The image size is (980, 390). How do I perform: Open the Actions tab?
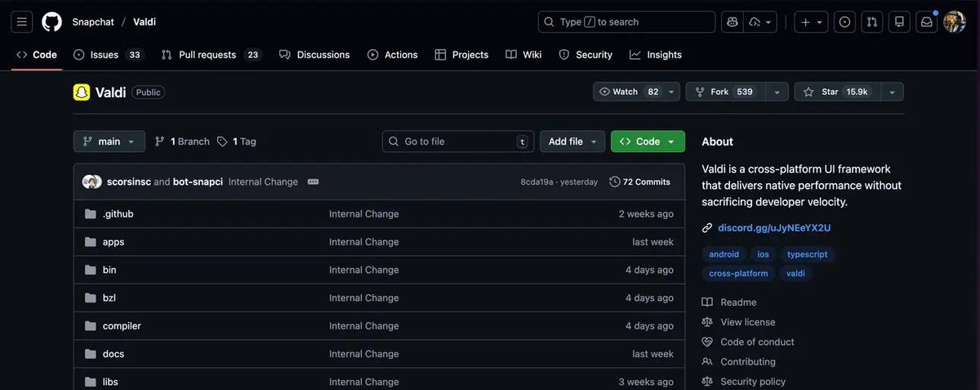point(393,55)
